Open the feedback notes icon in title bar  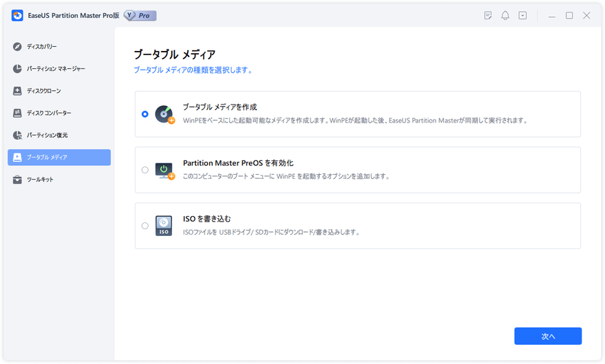point(488,15)
